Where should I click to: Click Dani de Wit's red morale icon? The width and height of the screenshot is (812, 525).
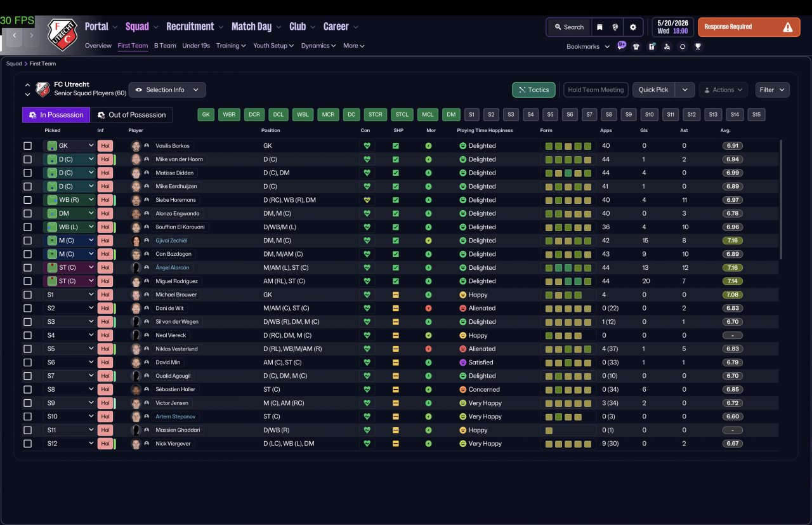click(x=429, y=309)
